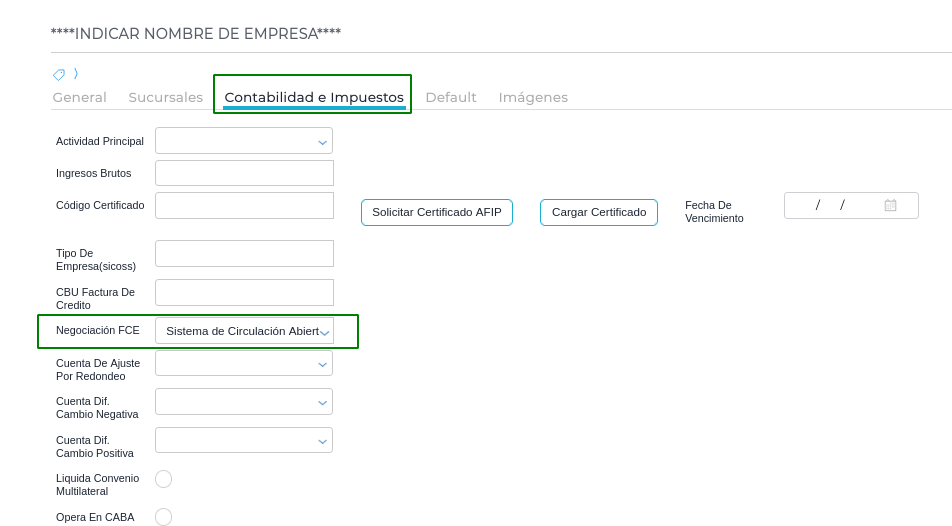952x526 pixels.
Task: Go to the Default tab
Action: pos(451,97)
